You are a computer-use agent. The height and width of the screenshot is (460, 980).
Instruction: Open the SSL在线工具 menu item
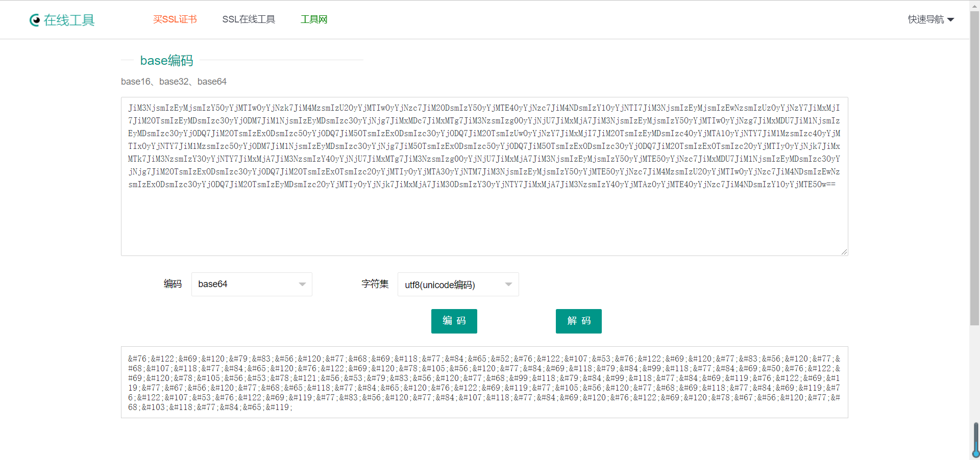point(249,19)
